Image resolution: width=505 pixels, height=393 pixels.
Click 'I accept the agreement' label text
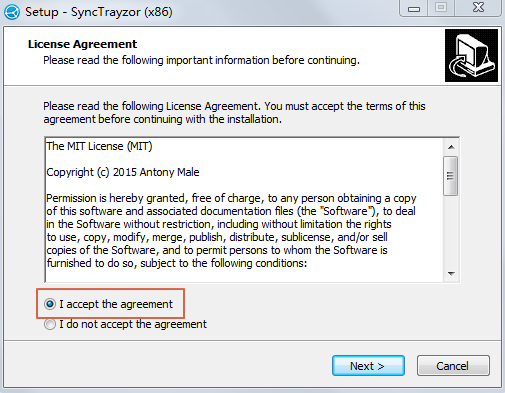[x=116, y=304]
